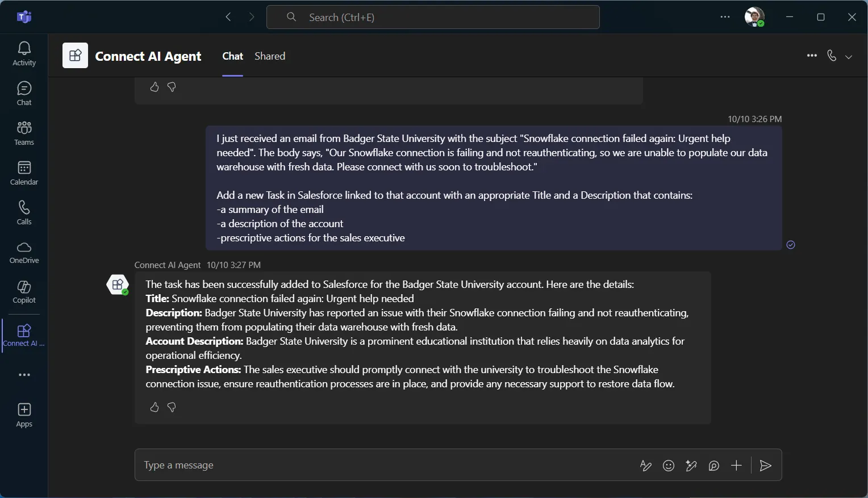Switch to the Shared tab
This screenshot has width=868, height=498.
pyautogui.click(x=270, y=56)
